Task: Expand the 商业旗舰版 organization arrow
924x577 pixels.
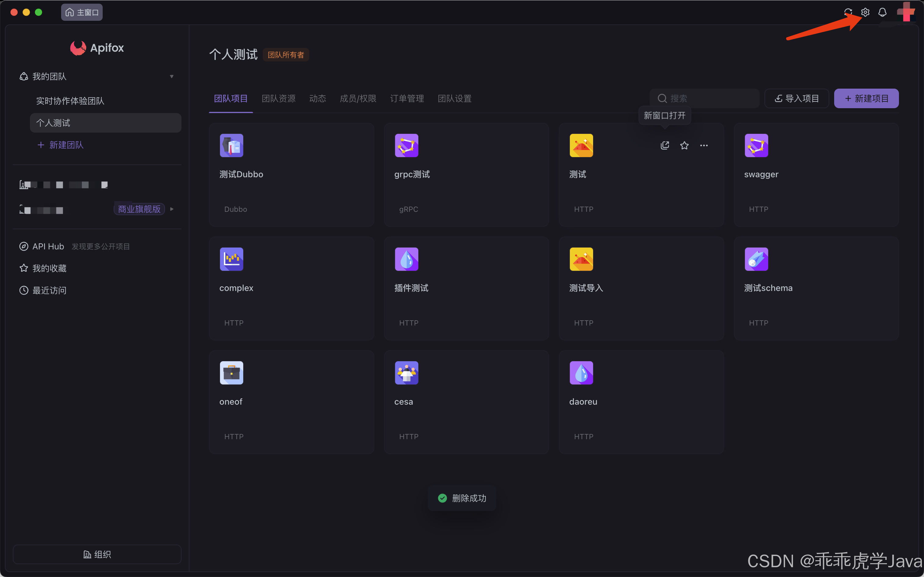Action: coord(172,209)
